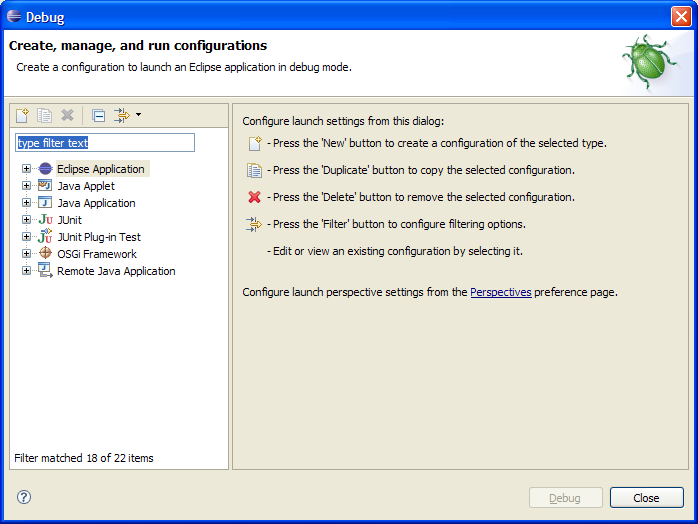Expand the Java Application node
The image size is (698, 524).
coord(26,203)
